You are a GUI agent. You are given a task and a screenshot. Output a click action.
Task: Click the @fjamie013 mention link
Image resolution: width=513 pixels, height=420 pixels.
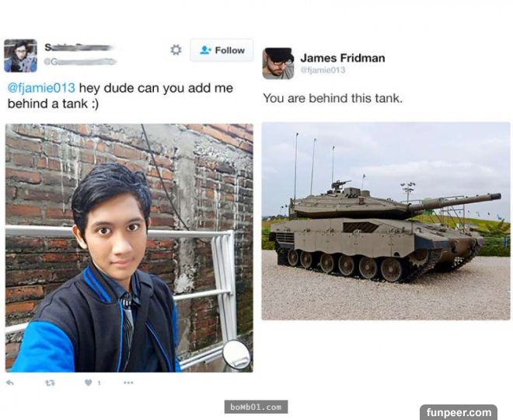tap(41, 88)
